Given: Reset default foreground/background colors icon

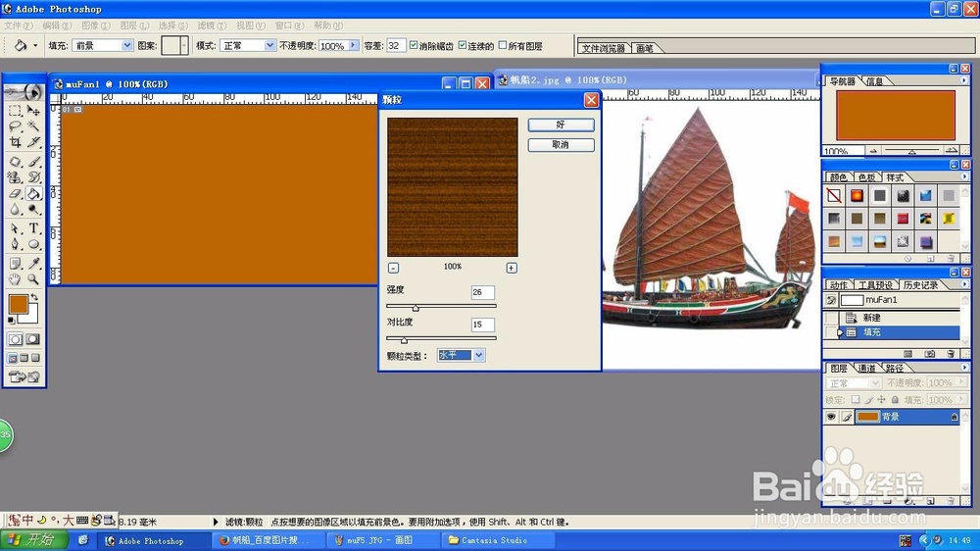Looking at the screenshot, I should click(x=11, y=321).
